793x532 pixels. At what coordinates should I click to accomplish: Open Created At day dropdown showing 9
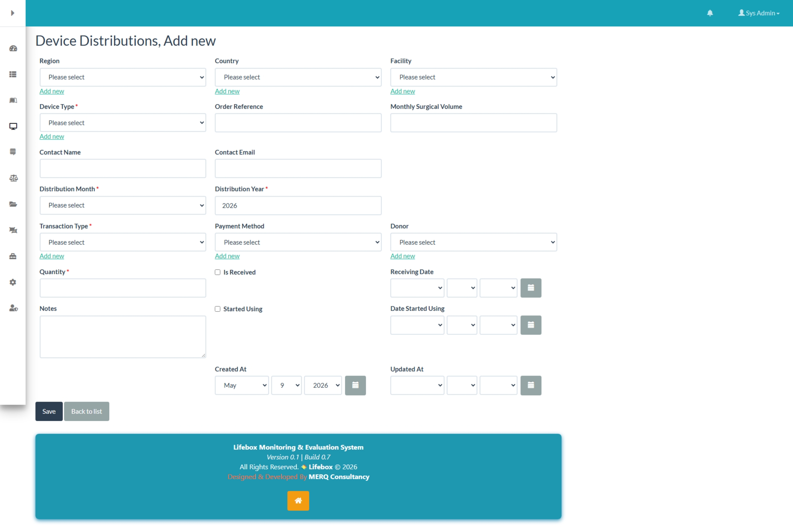pos(286,385)
